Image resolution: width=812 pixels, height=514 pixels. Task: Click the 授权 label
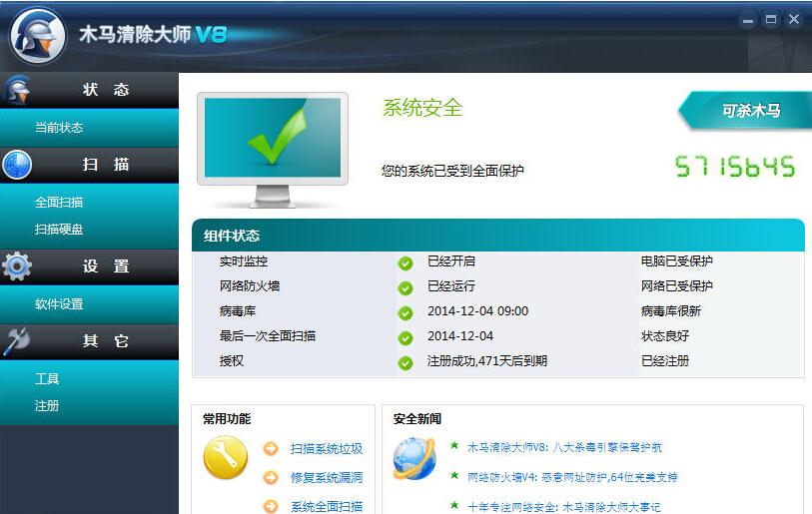coord(231,360)
